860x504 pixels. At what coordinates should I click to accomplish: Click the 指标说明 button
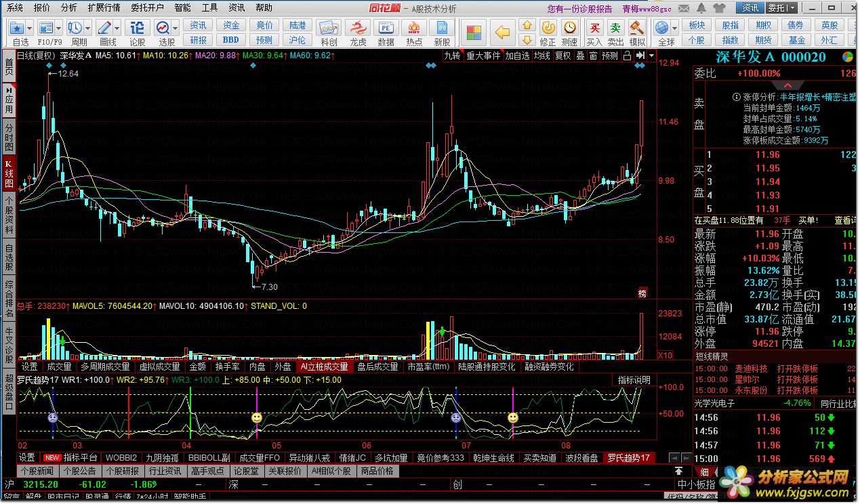pos(634,380)
